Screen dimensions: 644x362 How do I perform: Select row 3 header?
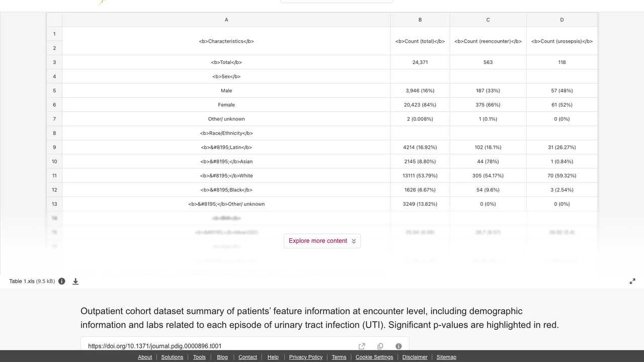54,62
